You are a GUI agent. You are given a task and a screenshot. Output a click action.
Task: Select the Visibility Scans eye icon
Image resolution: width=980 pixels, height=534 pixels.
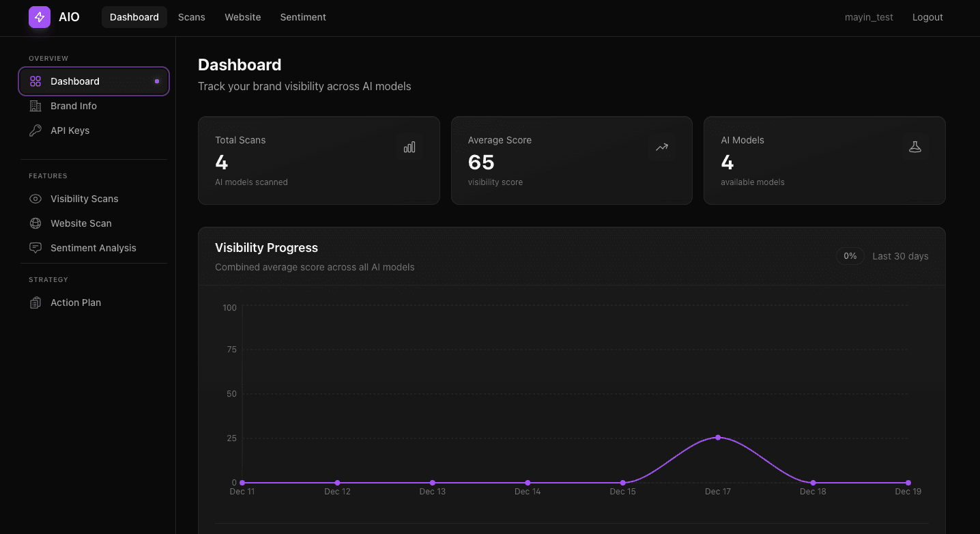click(x=35, y=198)
